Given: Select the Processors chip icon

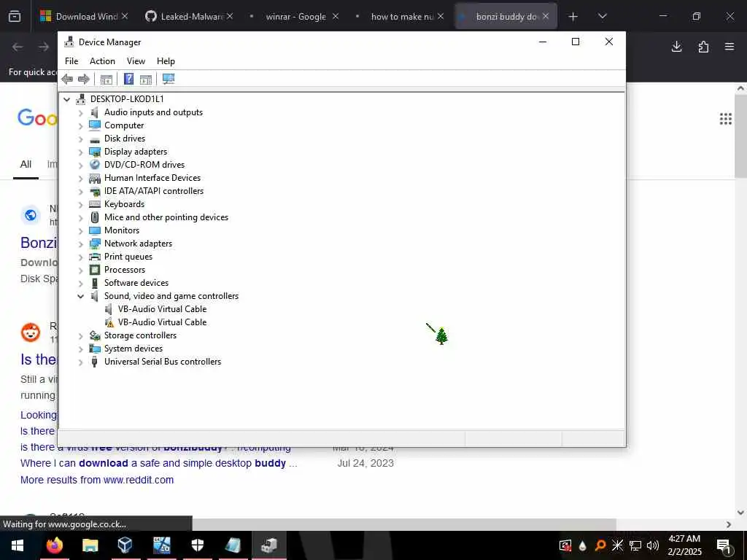Looking at the screenshot, I should coord(95,270).
